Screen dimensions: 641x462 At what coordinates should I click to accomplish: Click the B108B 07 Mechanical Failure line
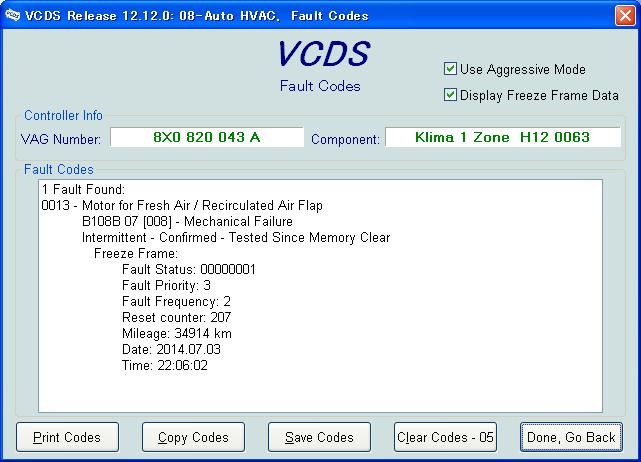pos(187,221)
